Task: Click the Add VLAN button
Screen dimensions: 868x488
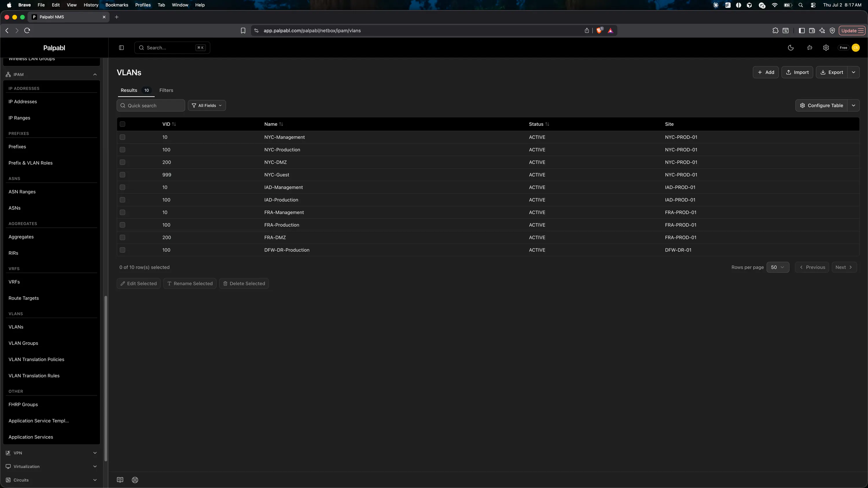Action: point(766,72)
